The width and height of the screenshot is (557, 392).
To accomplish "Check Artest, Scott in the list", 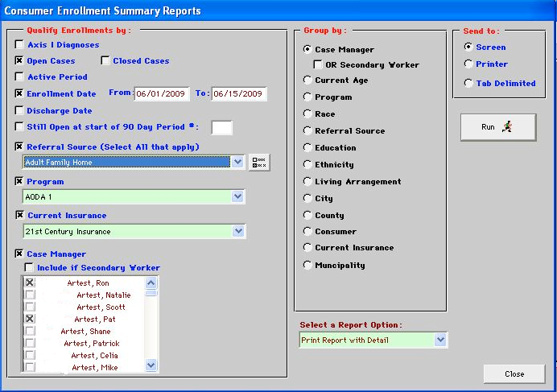I will (30, 307).
